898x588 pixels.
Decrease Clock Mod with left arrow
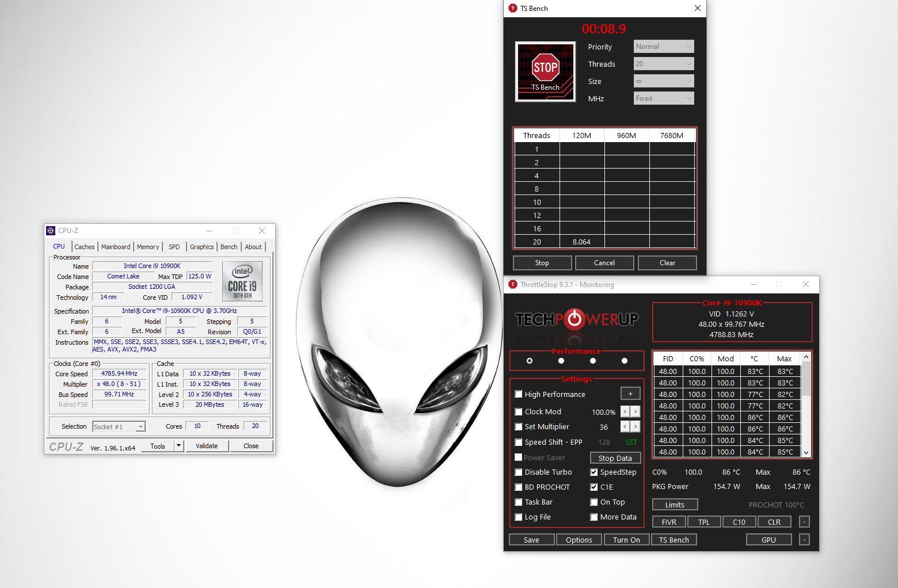pos(625,411)
